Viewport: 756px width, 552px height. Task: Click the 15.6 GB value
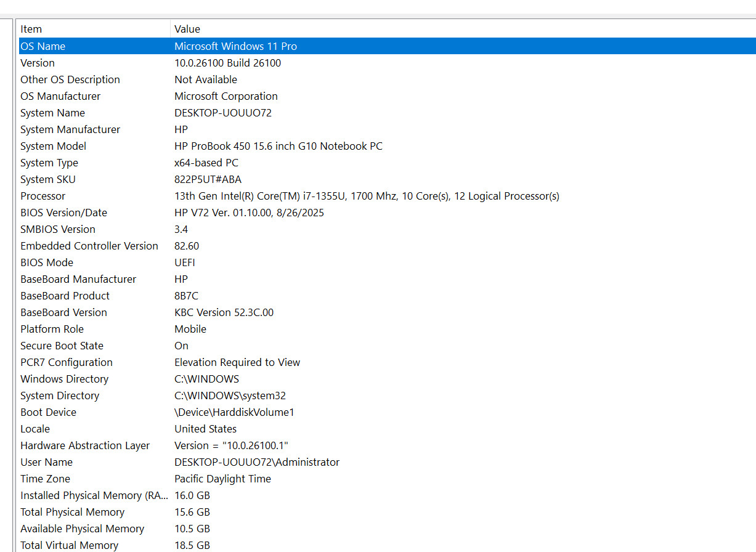click(192, 512)
